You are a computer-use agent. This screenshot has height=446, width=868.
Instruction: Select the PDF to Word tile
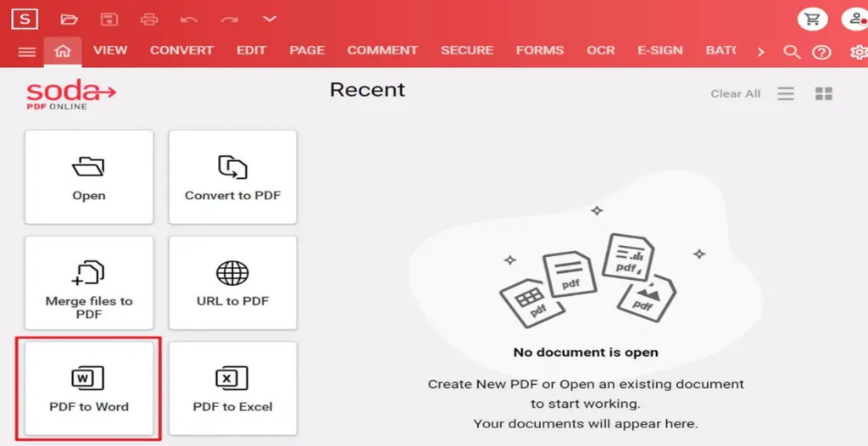tap(88, 388)
